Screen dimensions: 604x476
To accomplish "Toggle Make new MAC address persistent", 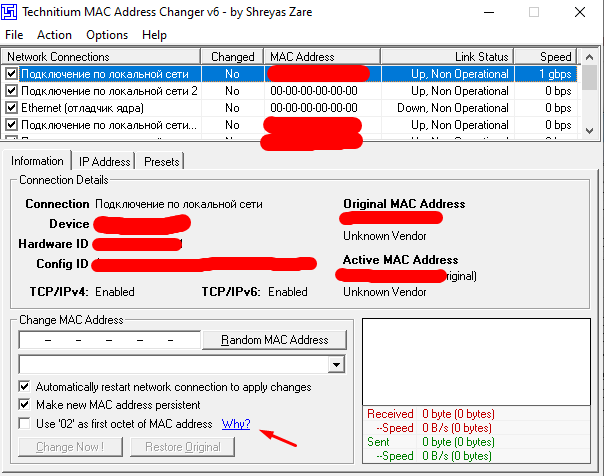I will point(24,404).
